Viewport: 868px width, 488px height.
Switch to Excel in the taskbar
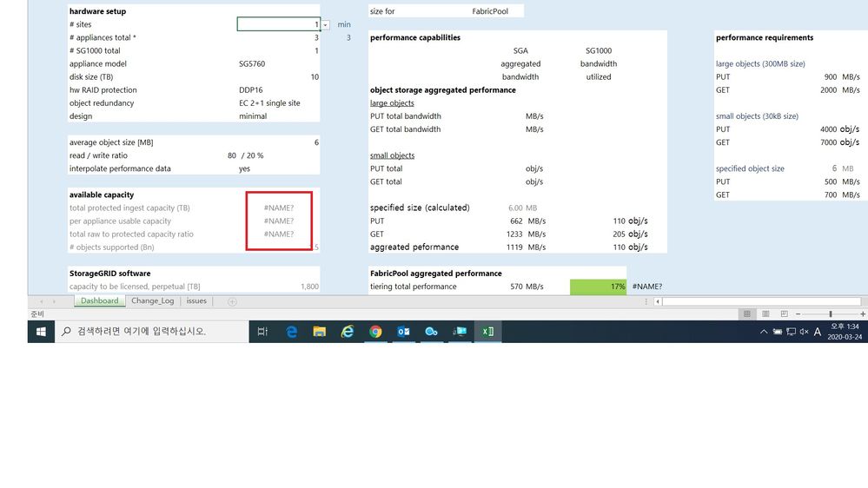(487, 332)
